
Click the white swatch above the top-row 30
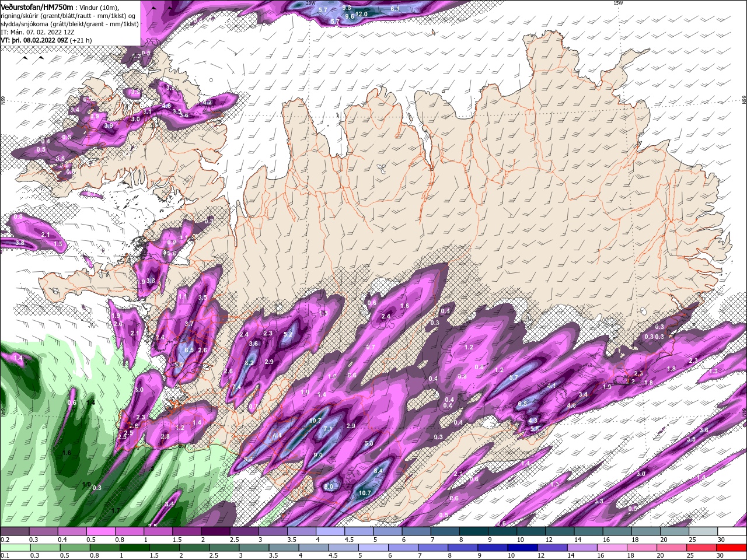tap(732, 531)
